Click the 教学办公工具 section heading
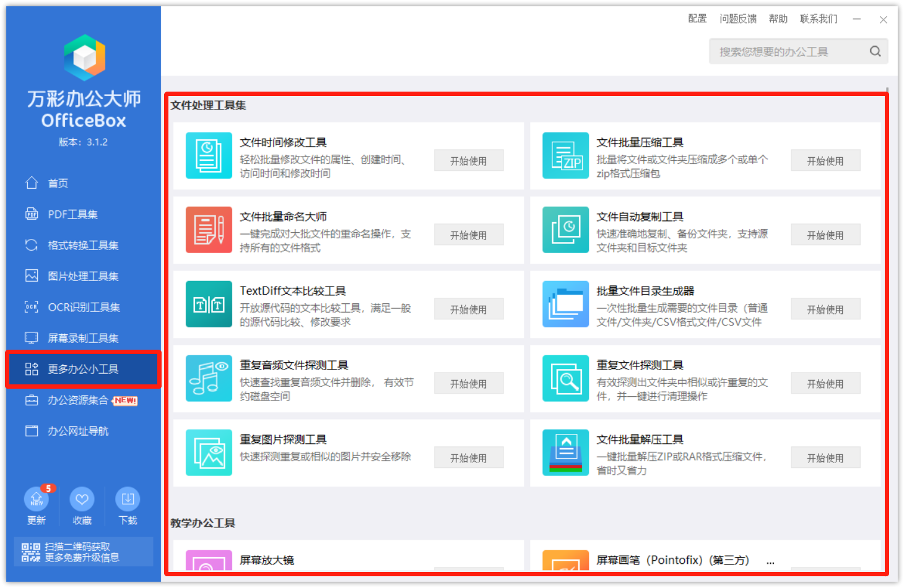 (202, 523)
